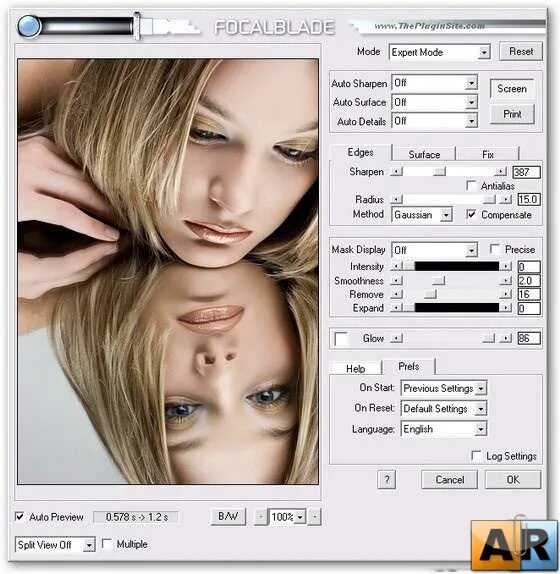
Task: Switch to the Prefs tab
Action: (x=408, y=366)
